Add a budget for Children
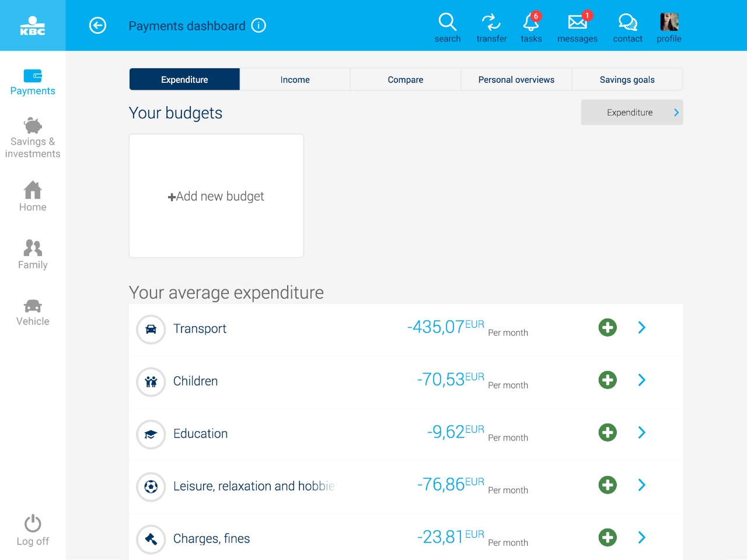 click(x=608, y=380)
